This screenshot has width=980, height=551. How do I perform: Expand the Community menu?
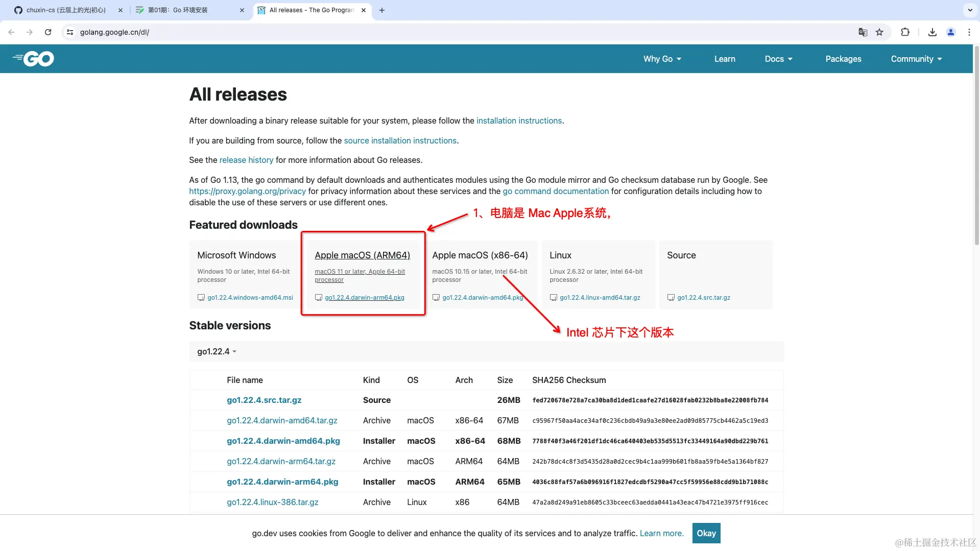[x=917, y=59]
